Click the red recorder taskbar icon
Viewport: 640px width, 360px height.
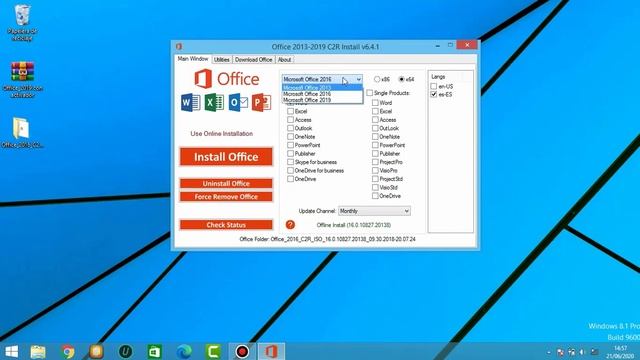242,351
